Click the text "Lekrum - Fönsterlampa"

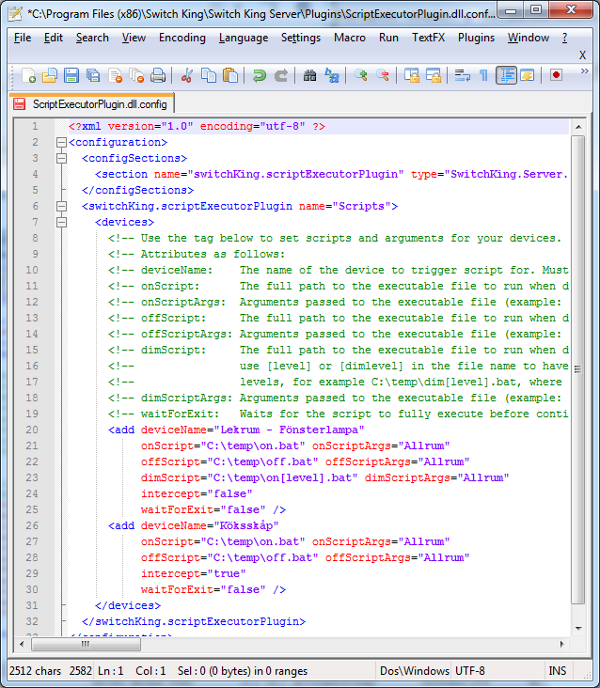[289, 430]
